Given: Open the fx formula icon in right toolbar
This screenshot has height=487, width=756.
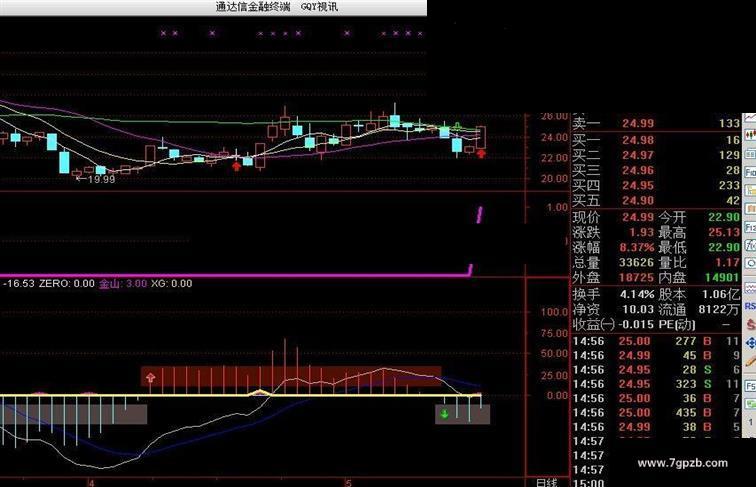Looking at the screenshot, I should [750, 245].
